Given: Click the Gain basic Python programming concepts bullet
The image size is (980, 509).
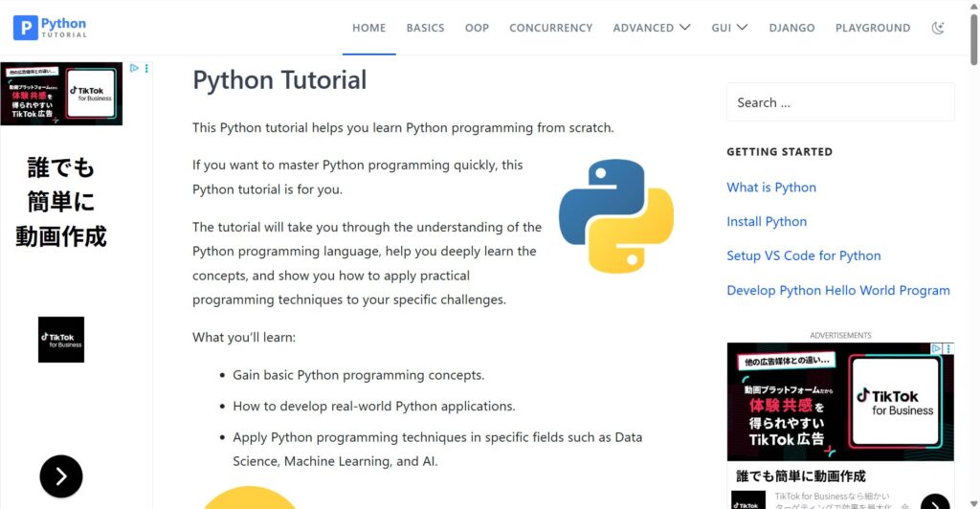Looking at the screenshot, I should pyautogui.click(x=358, y=375).
